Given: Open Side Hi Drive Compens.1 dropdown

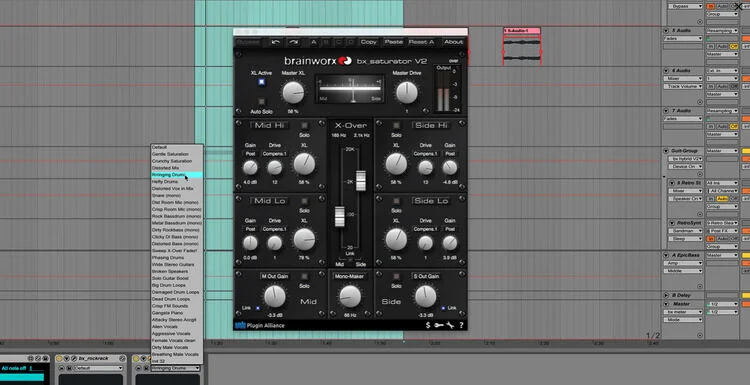Looking at the screenshot, I should [x=425, y=154].
